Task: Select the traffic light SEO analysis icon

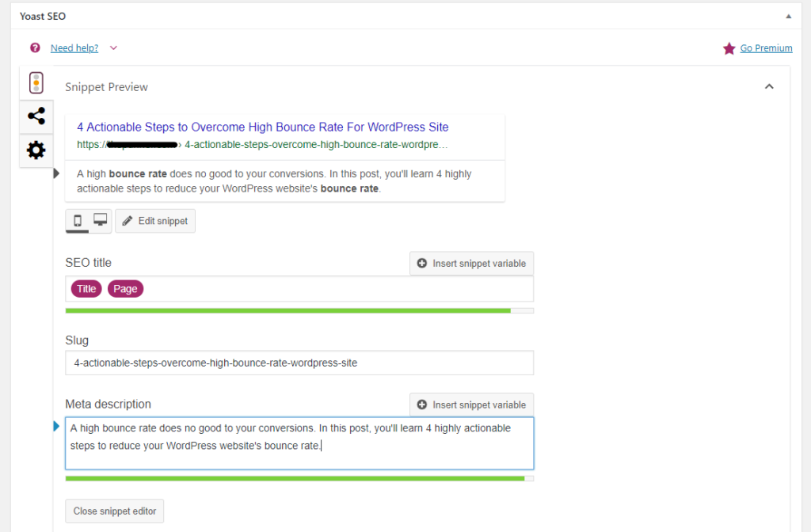Action: click(x=36, y=82)
